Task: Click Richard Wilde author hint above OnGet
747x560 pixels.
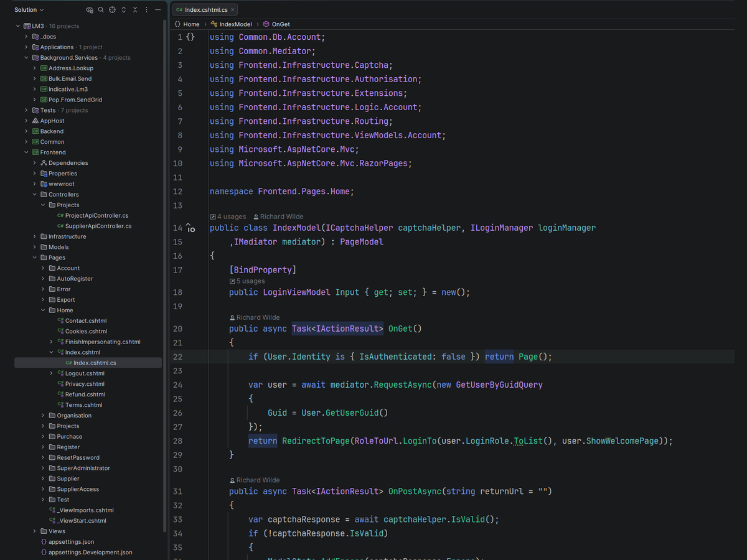Action: pyautogui.click(x=255, y=317)
